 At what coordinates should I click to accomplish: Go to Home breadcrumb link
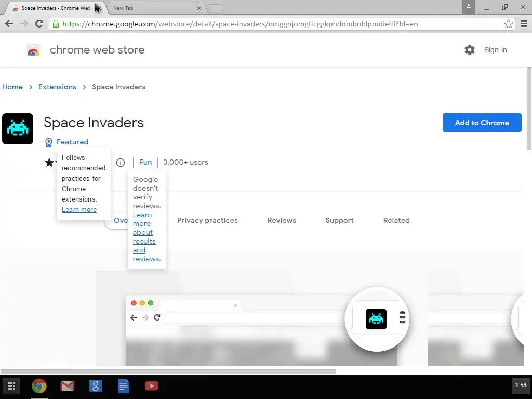pyautogui.click(x=12, y=87)
